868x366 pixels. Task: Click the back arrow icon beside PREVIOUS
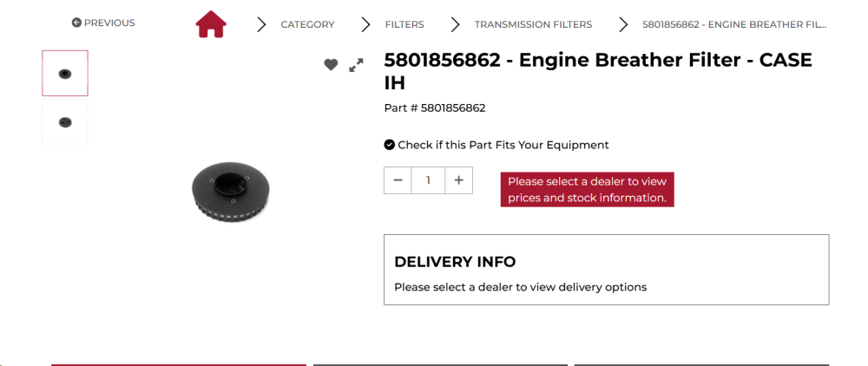click(76, 23)
